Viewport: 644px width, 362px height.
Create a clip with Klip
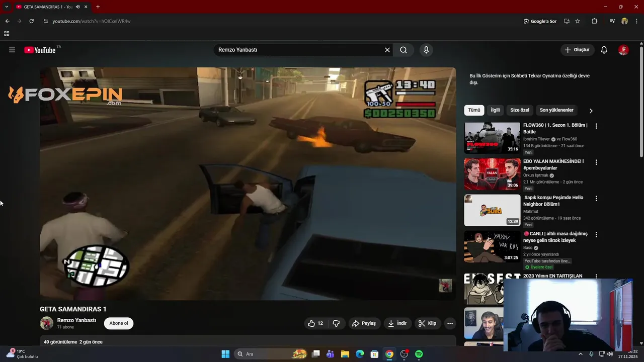pyautogui.click(x=427, y=323)
